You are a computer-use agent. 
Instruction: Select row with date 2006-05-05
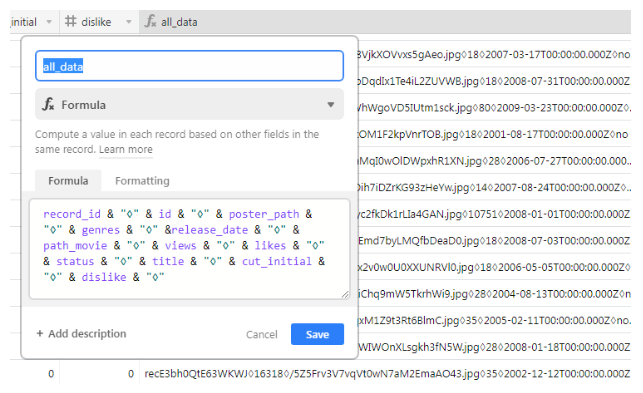[x=494, y=267]
